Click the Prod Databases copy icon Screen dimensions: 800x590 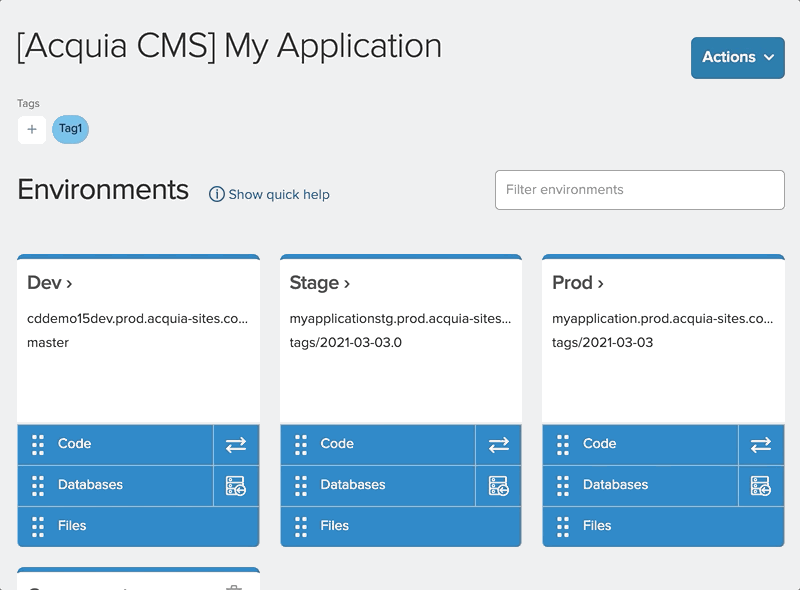761,486
